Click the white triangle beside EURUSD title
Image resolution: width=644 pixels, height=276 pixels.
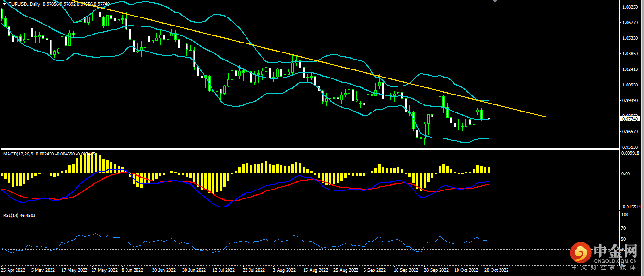point(4,4)
